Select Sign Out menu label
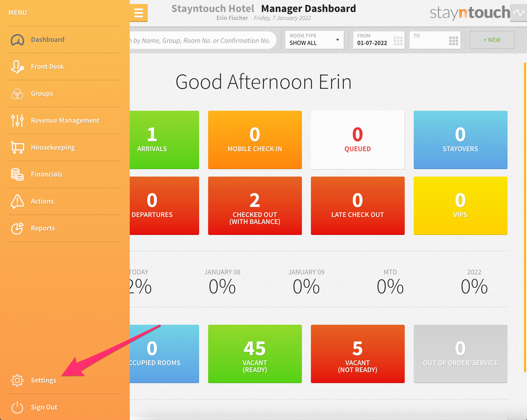 [x=44, y=407]
